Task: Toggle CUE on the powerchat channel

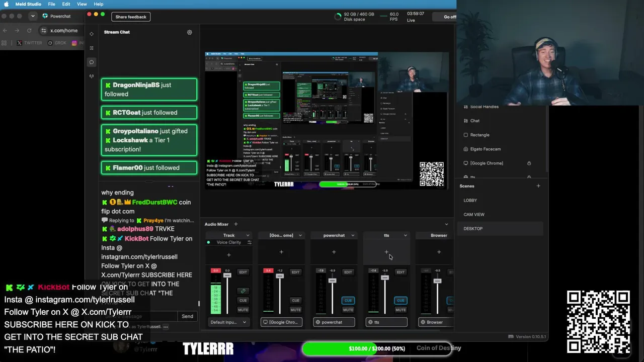Action: [x=348, y=301]
